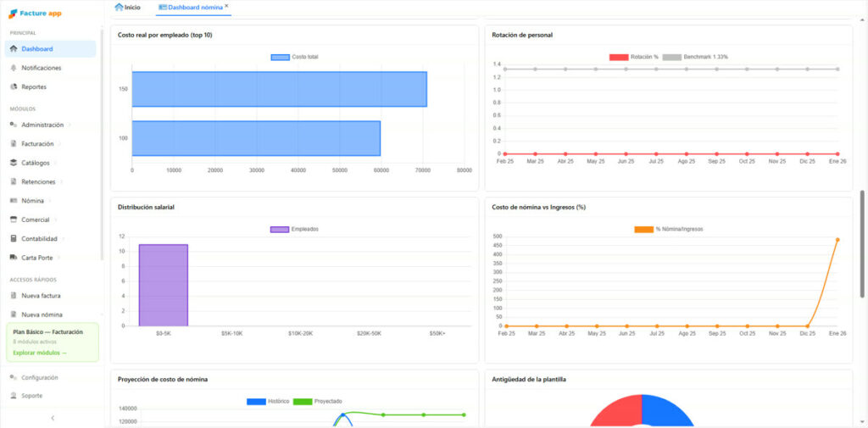The width and height of the screenshot is (868, 428).
Task: Click the Retenciones document icon
Action: [x=14, y=181]
